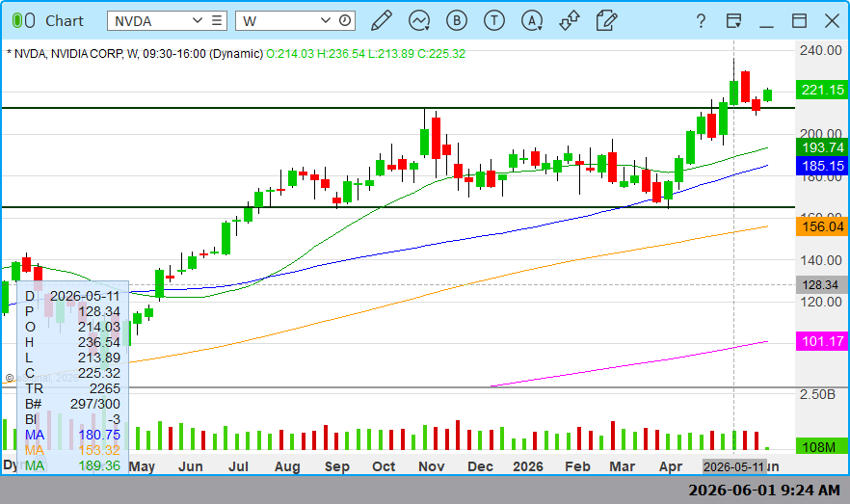Select the pencil drawing tool
Viewport: 850px width, 504px height.
point(382,20)
